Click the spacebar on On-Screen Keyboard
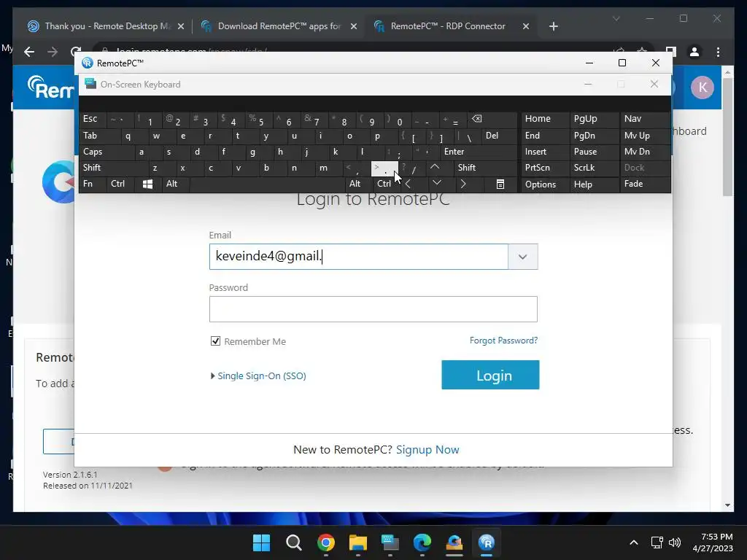Screen dimensions: 747x560 [267, 184]
